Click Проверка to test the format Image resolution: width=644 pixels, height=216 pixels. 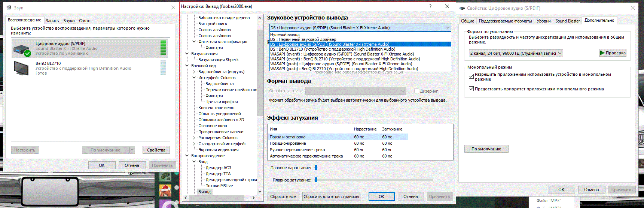(613, 53)
